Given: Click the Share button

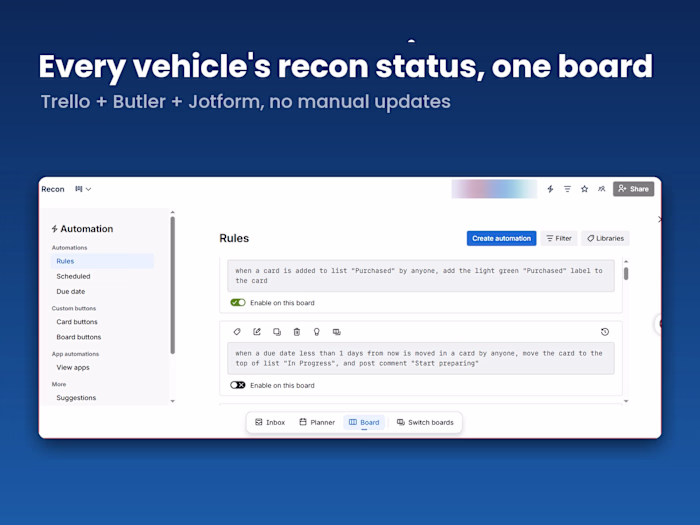Looking at the screenshot, I should tap(633, 189).
